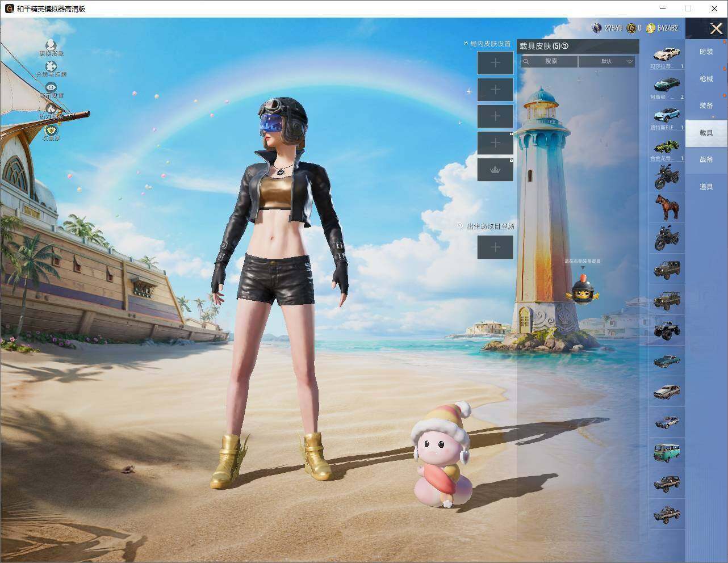The width and height of the screenshot is (728, 563).
Task: Switch to the 道具 items tab
Action: tap(706, 187)
